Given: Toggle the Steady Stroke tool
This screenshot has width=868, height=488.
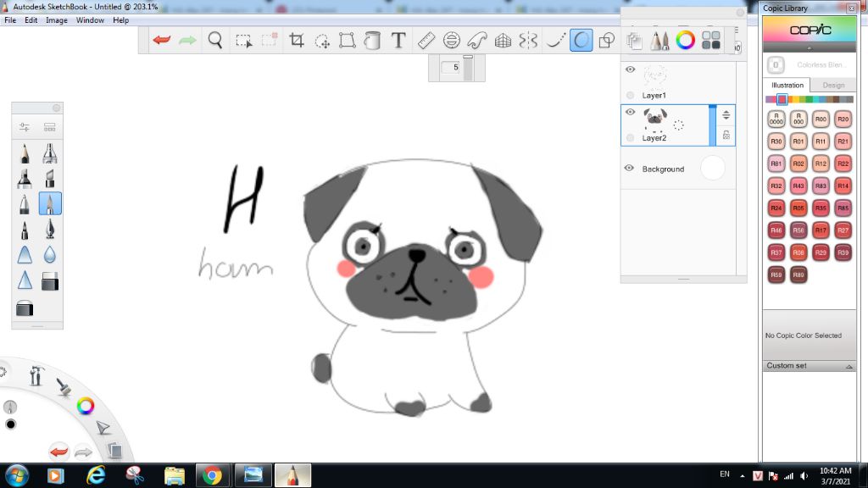Looking at the screenshot, I should (x=555, y=40).
